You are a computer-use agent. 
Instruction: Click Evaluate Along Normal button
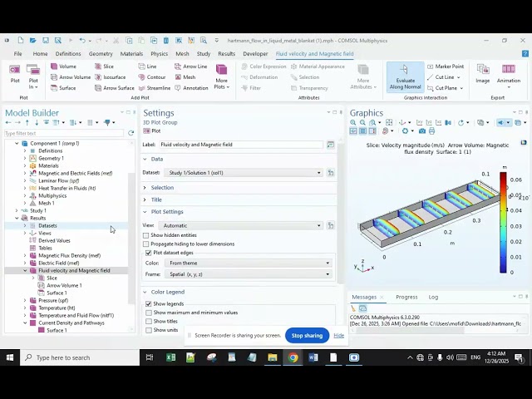(405, 76)
